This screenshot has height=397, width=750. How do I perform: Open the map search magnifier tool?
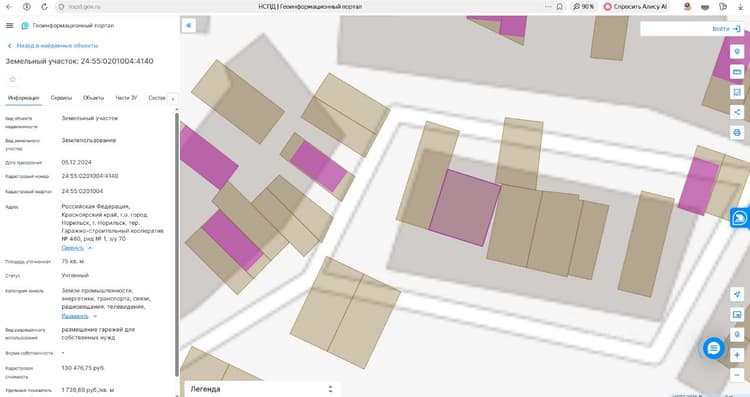point(737,334)
